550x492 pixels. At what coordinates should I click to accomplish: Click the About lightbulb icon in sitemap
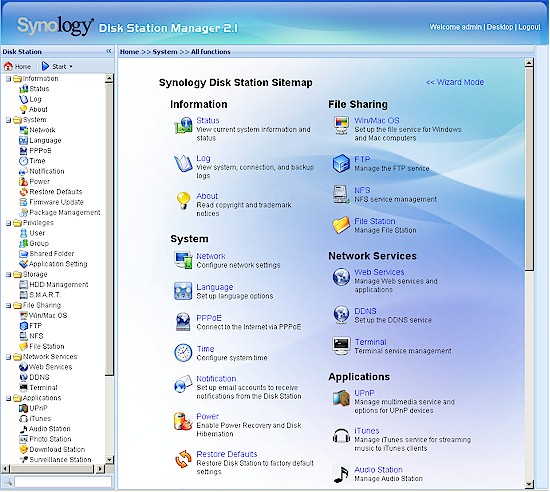(183, 201)
